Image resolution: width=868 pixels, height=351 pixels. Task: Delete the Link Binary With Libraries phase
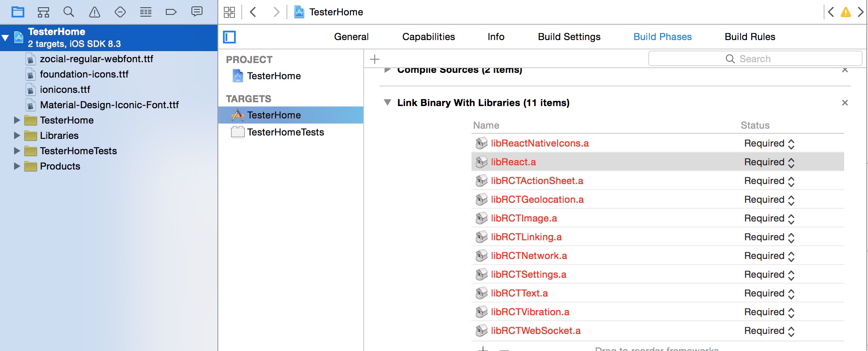coord(845,103)
